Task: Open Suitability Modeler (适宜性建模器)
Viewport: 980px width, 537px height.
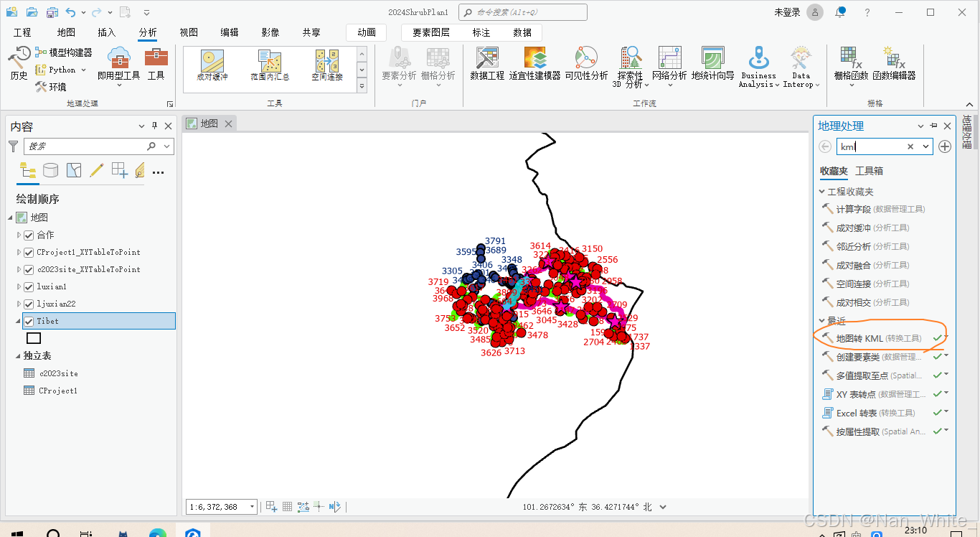Action: (x=534, y=63)
